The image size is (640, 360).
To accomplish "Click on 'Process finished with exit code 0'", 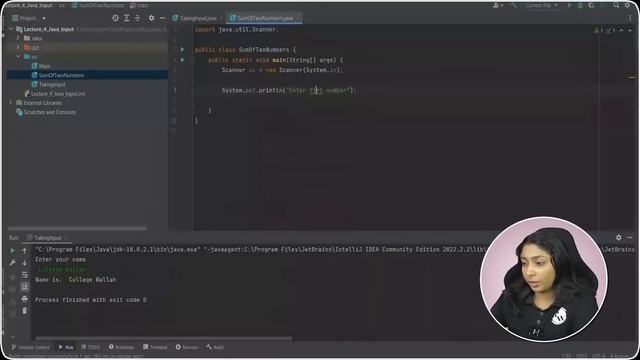I will (91, 300).
